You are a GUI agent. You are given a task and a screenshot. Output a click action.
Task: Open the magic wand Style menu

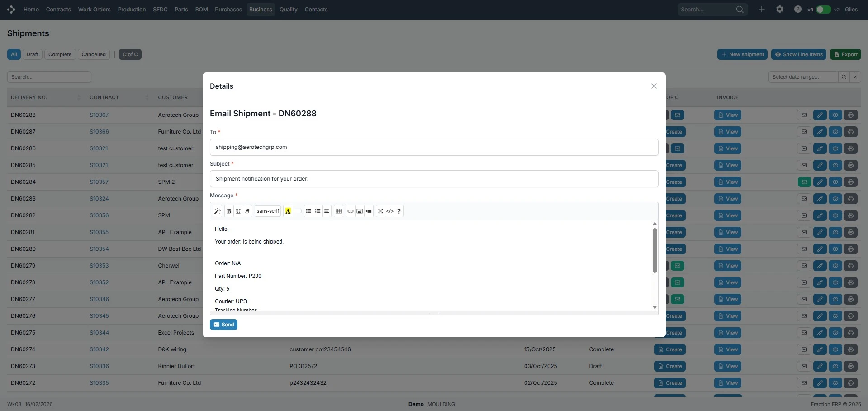[x=217, y=211]
